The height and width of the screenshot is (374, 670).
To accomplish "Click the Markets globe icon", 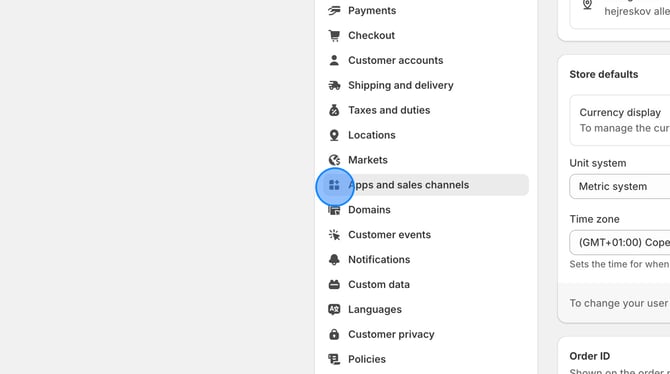I will (334, 160).
